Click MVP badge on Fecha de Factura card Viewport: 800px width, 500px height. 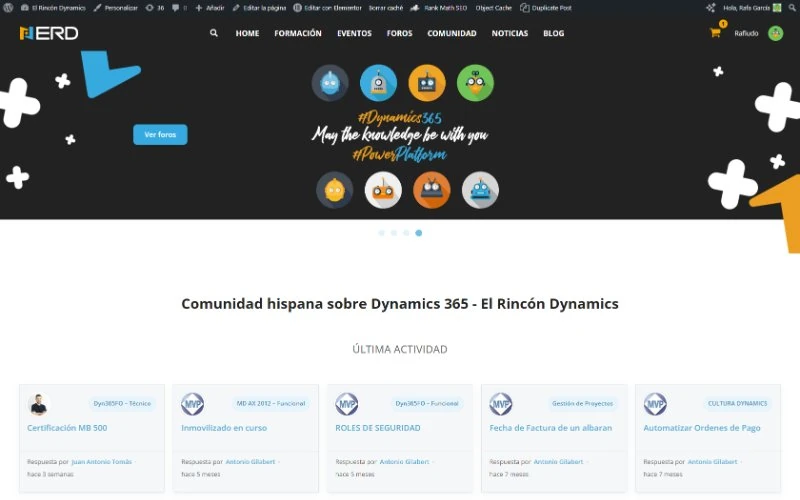(501, 404)
